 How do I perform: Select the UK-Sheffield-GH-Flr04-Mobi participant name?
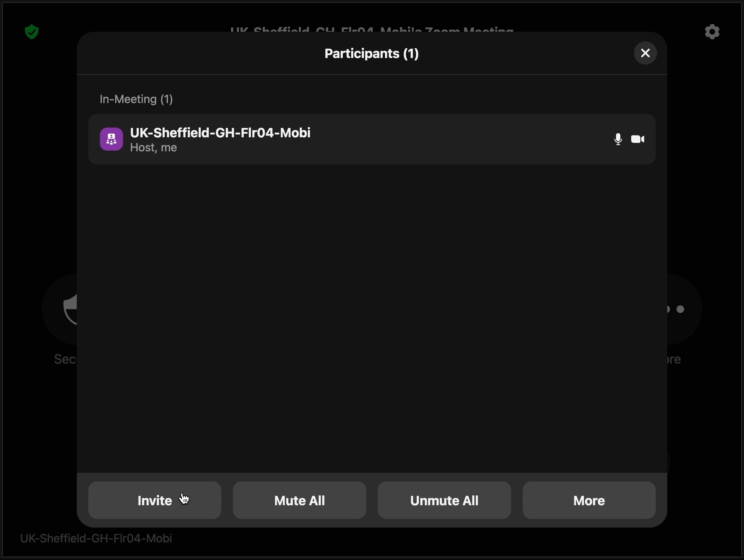point(220,133)
